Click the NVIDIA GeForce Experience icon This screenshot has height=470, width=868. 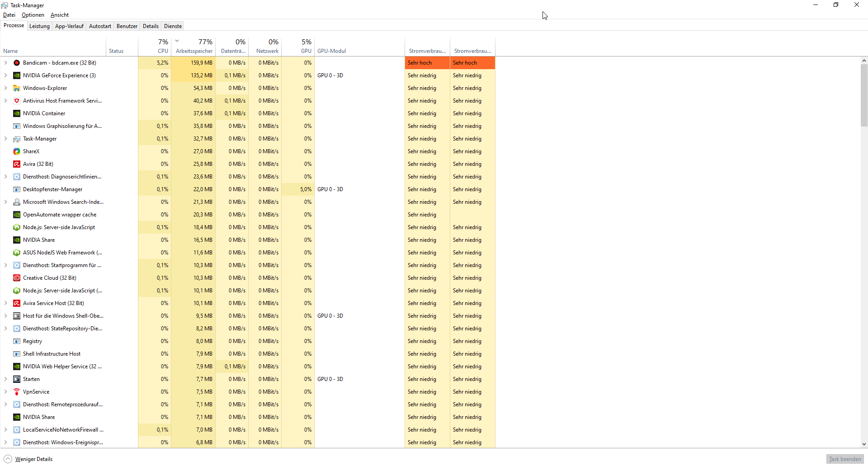coord(17,75)
